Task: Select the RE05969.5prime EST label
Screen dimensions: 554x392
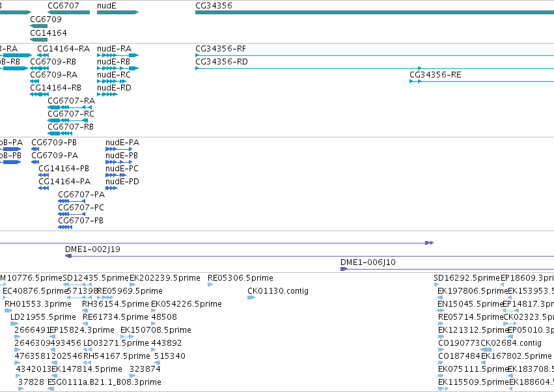Action: pyautogui.click(x=130, y=291)
